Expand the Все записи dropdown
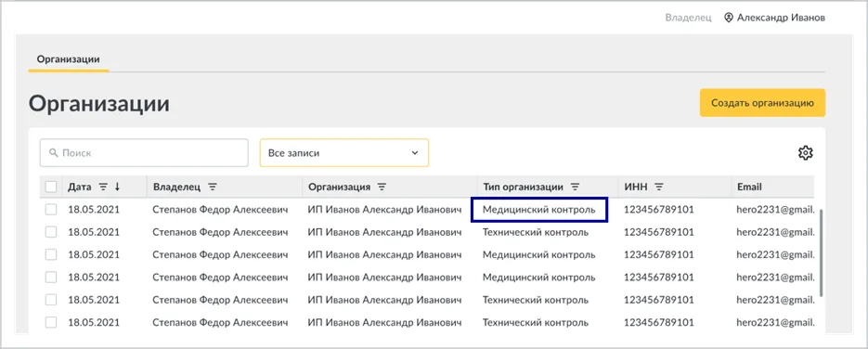 pos(344,152)
